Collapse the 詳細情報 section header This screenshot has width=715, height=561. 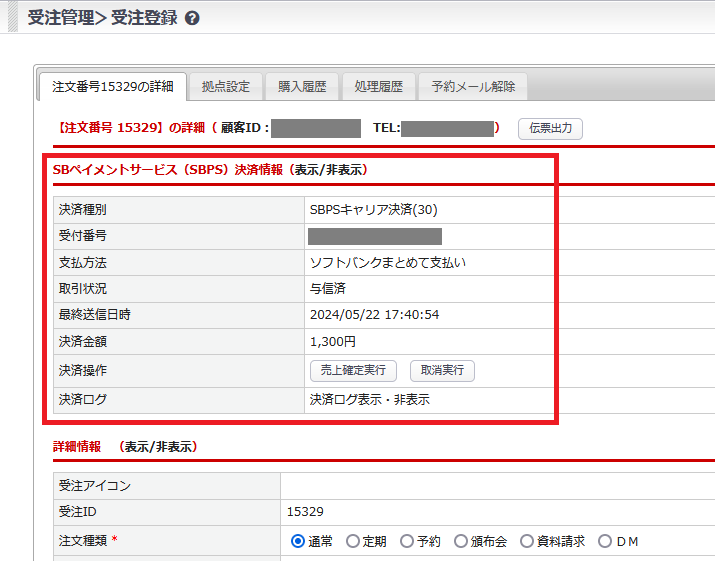click(125, 447)
